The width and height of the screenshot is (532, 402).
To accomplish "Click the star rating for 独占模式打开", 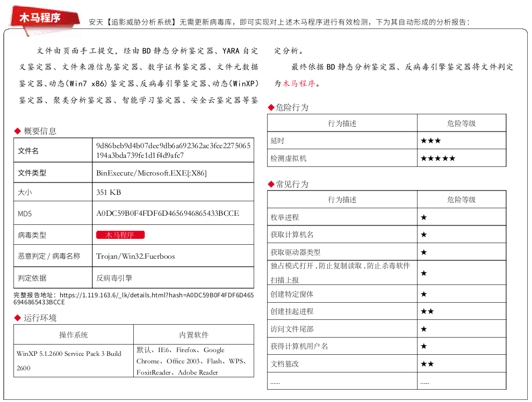I will coord(424,273).
